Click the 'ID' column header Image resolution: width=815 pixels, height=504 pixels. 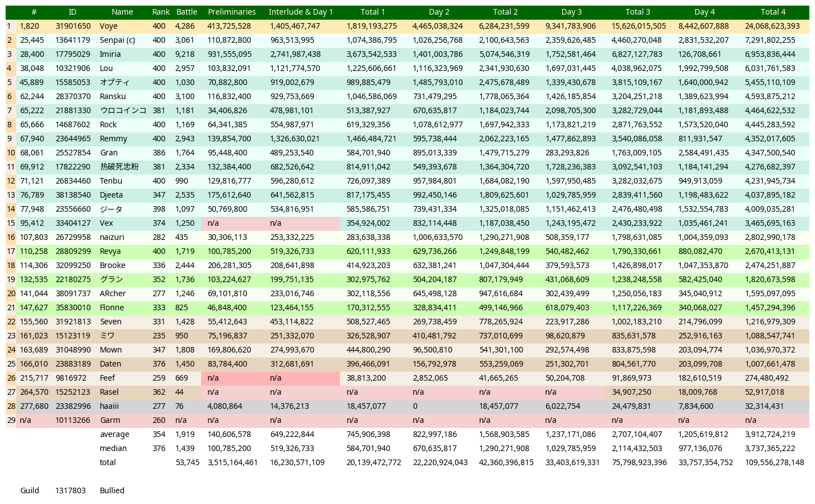(x=72, y=12)
